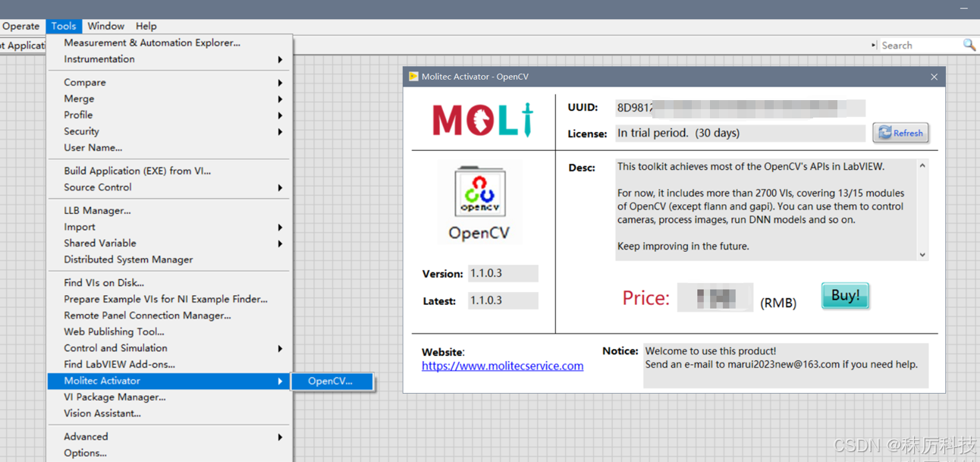This screenshot has height=462, width=980.
Task: Open the Window menu
Action: 105,26
